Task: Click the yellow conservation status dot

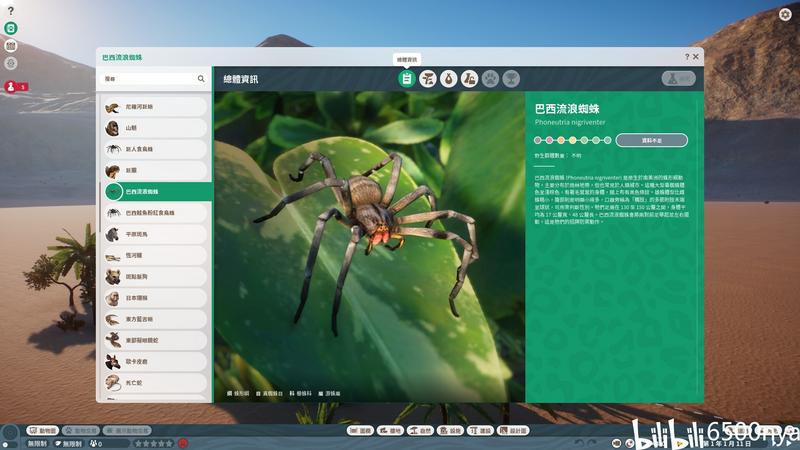Action: point(572,140)
